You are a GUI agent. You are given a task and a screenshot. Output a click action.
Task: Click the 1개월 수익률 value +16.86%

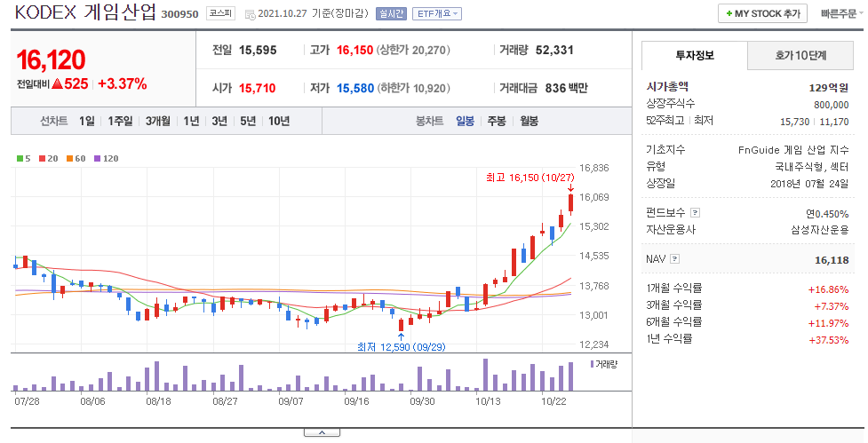(x=828, y=289)
